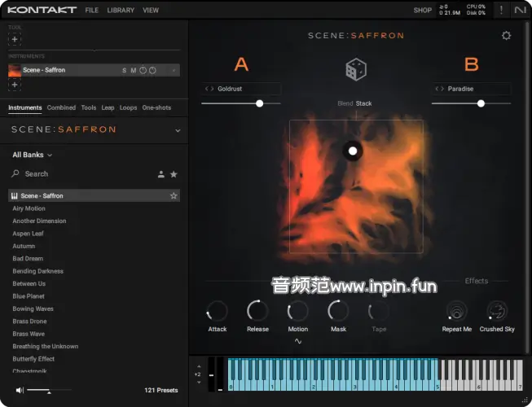Add a tool with the plus button
532x407 pixels.
[15, 39]
